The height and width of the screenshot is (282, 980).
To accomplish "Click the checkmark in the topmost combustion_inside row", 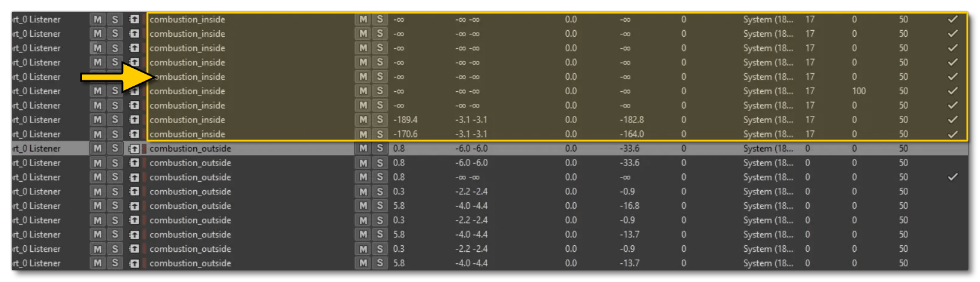I will click(952, 19).
